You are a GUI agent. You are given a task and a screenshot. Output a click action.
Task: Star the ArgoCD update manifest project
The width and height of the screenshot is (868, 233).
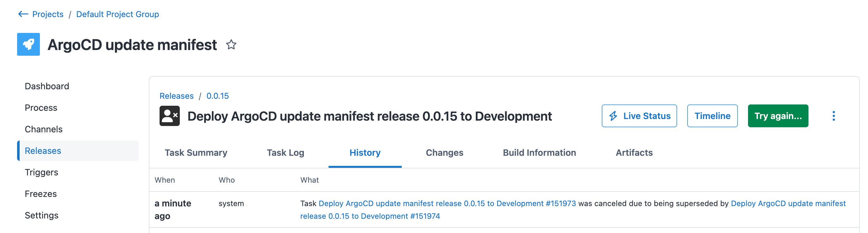point(231,45)
